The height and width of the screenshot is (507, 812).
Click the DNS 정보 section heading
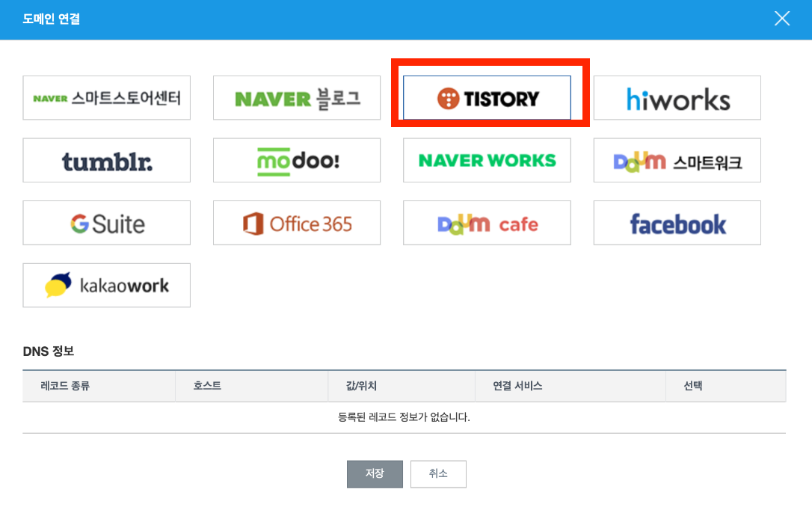click(x=49, y=351)
